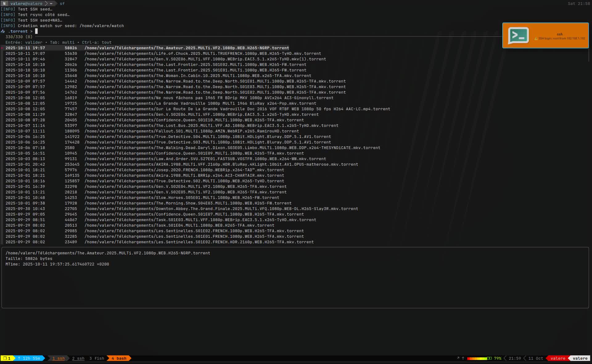Image resolution: width=592 pixels, height=364 pixels.
Task: Pick AKIRA.1988 2160p HDR torrent line
Action: coord(182,164)
